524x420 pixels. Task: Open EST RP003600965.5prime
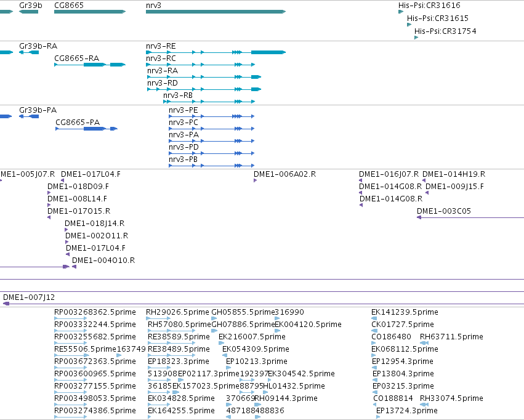[x=95, y=374]
